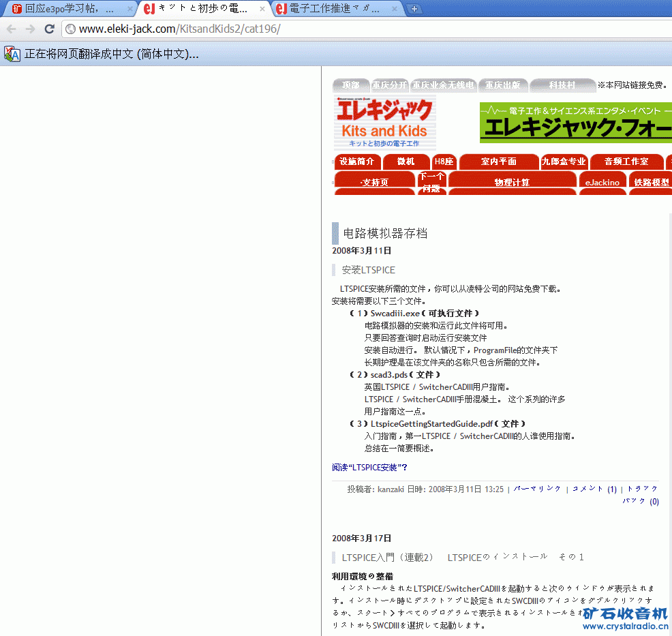The height and width of the screenshot is (636, 672).
Task: Click the globe site icon in address bar
Action: 71,29
